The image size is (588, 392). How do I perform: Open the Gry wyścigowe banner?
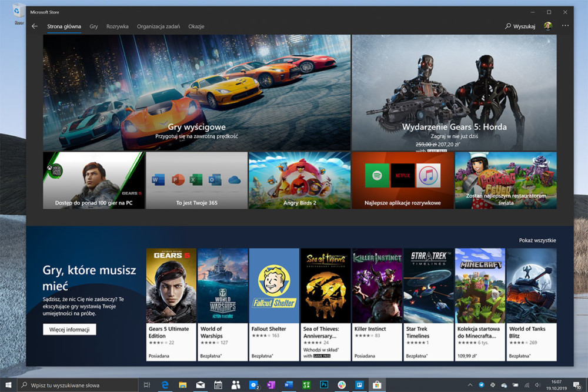coord(196,93)
